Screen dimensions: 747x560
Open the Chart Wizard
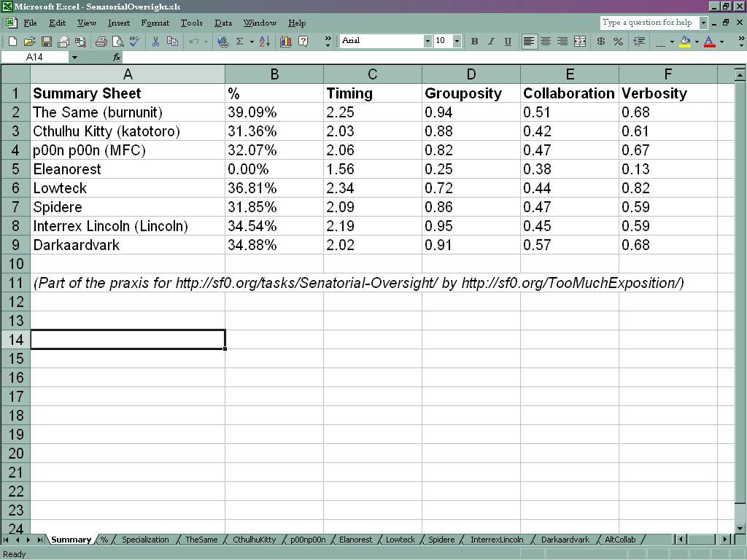click(x=286, y=42)
